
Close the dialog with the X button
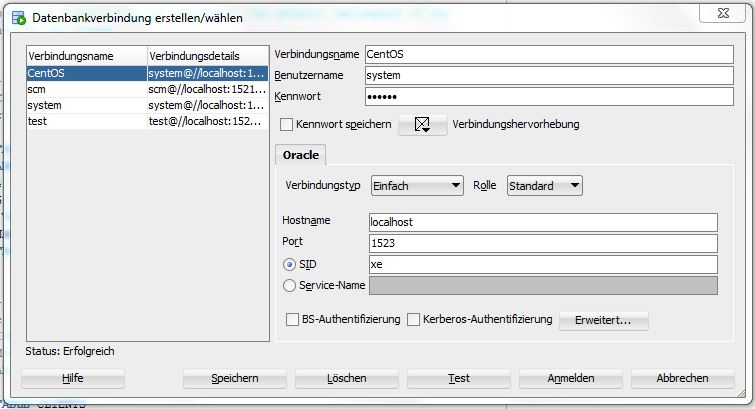point(723,13)
